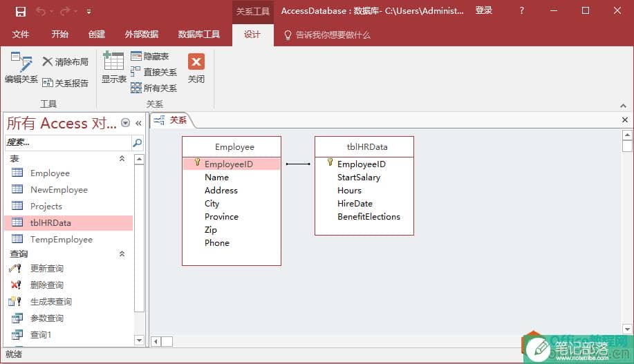
Task: Select the NewEmployee table
Action: pos(68,189)
